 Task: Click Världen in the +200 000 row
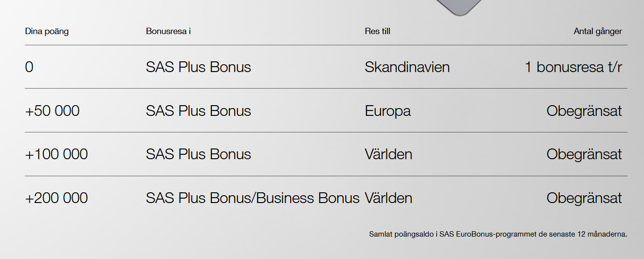coord(388,199)
